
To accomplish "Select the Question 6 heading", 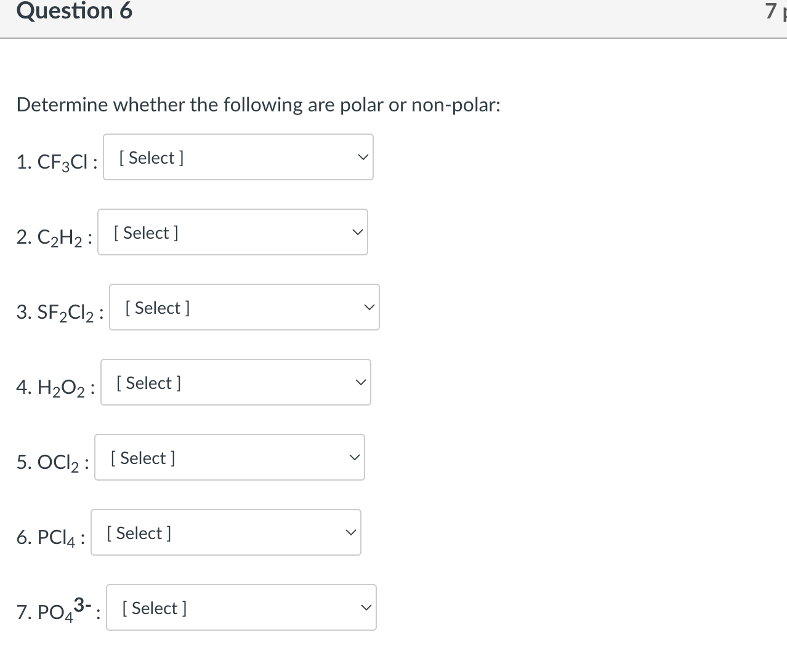I will [74, 10].
